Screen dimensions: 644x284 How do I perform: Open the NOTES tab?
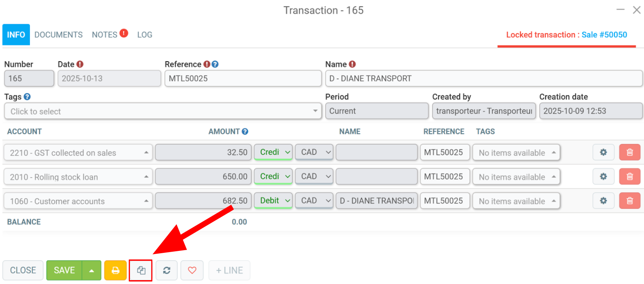(105, 35)
